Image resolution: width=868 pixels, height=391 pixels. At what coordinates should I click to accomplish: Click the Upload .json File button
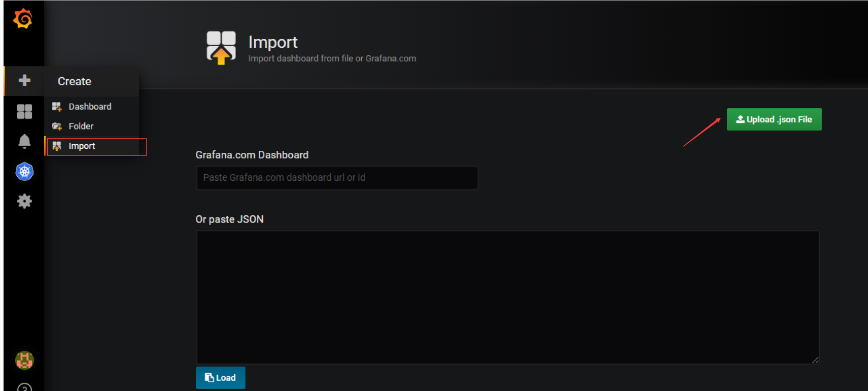pyautogui.click(x=774, y=119)
